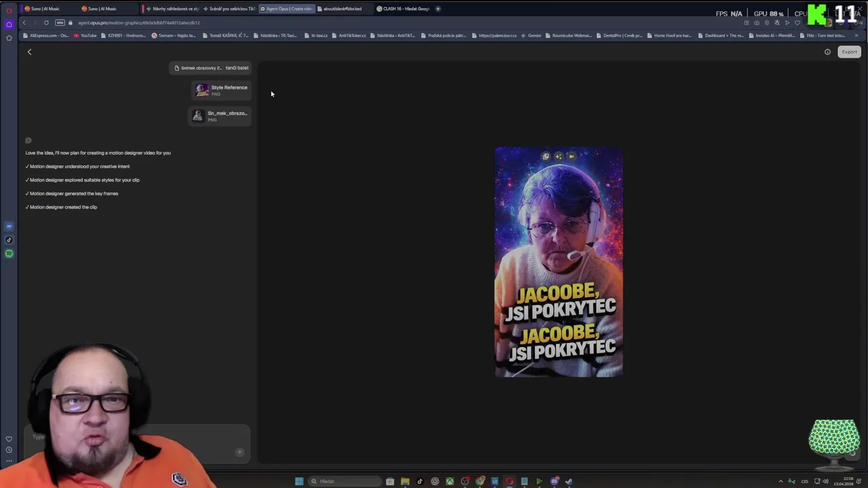Click the taskbar Hledat search box
This screenshot has height=488, width=868.
[x=345, y=481]
